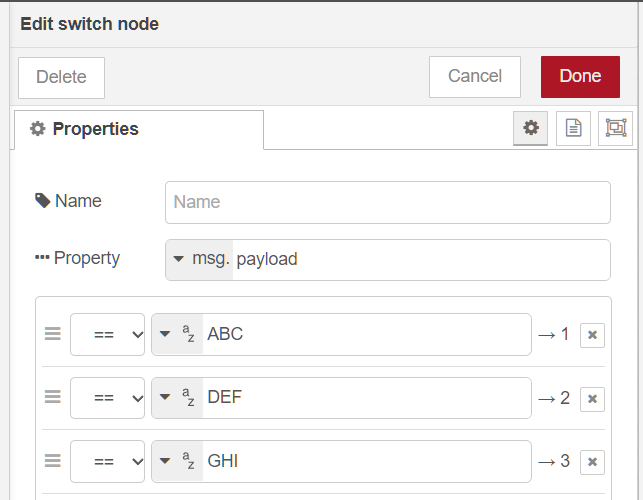Delete the GHI rule
This screenshot has width=643, height=500.
point(592,462)
